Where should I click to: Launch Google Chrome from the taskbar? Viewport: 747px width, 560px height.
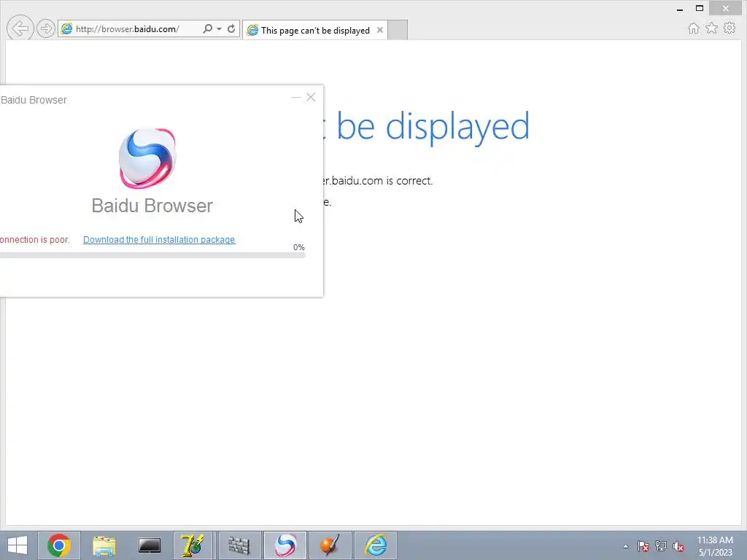59,545
